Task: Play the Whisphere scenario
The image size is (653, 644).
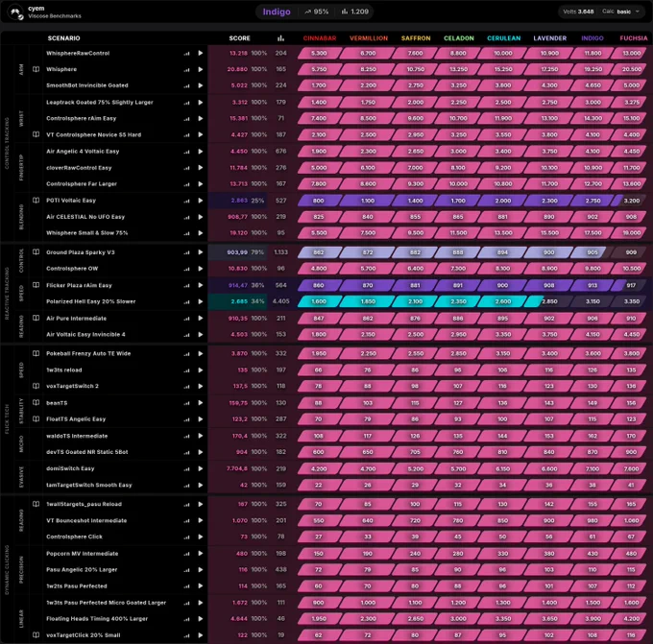Action: pyautogui.click(x=201, y=69)
